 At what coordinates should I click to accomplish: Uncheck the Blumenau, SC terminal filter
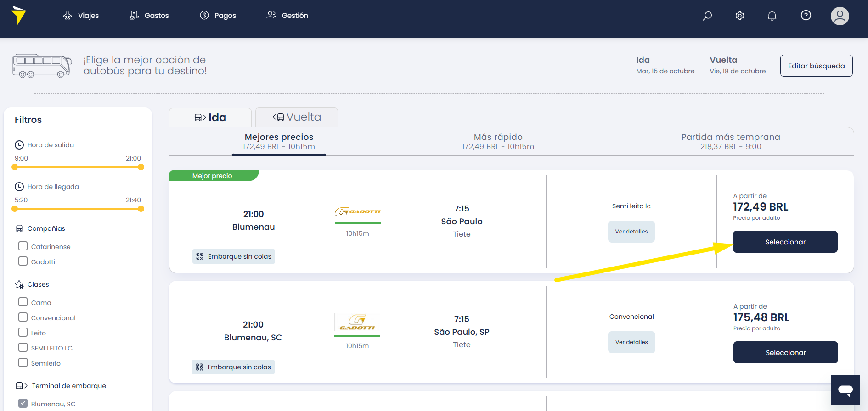pos(23,403)
